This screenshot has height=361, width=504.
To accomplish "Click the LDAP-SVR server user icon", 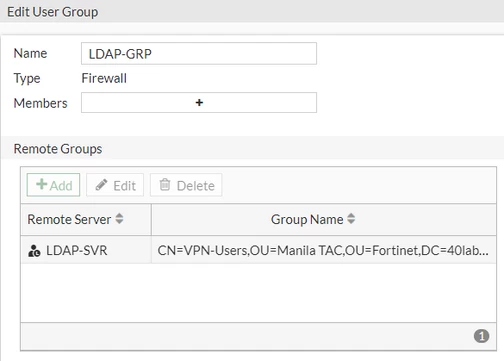I will click(34, 251).
